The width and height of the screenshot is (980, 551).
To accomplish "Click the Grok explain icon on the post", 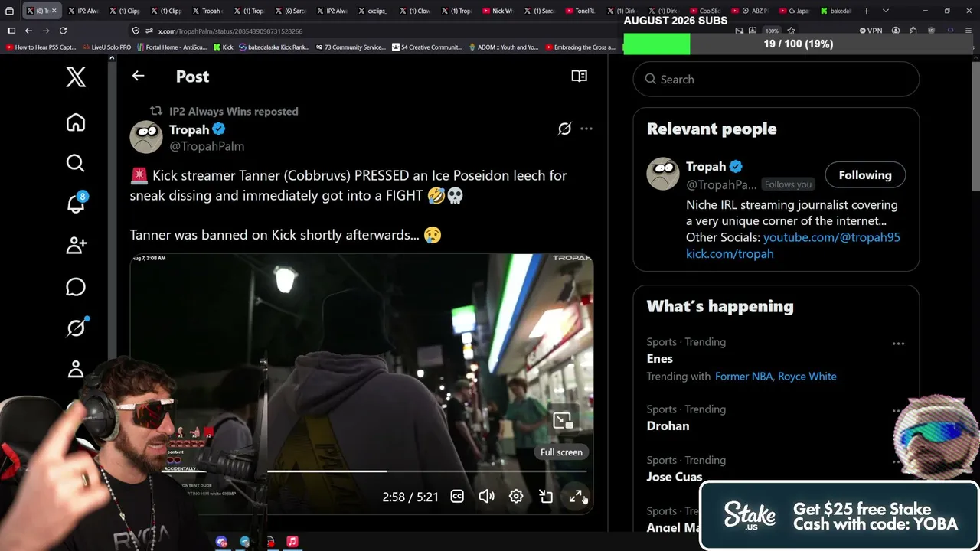I will (564, 129).
